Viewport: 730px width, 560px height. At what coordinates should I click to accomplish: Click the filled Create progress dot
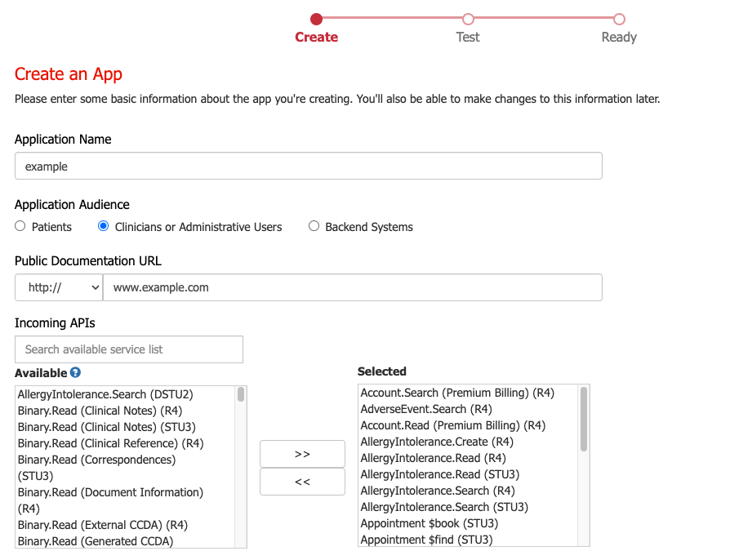click(x=317, y=17)
